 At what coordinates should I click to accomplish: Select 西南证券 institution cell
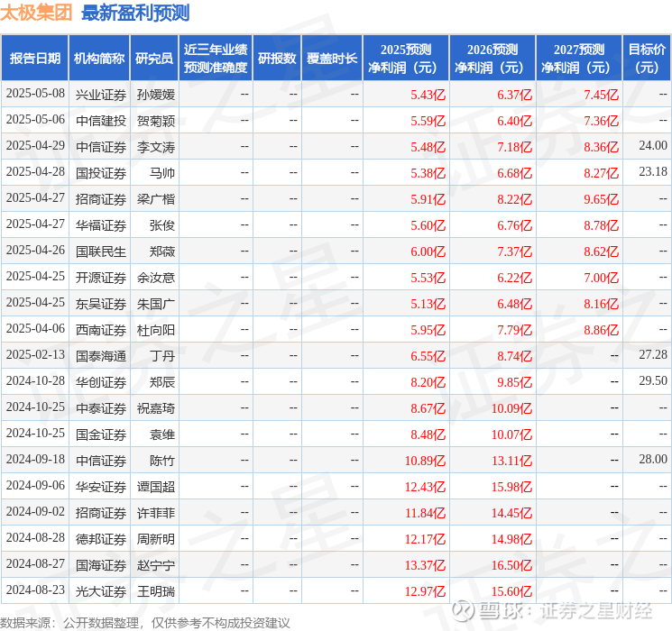[x=101, y=330]
